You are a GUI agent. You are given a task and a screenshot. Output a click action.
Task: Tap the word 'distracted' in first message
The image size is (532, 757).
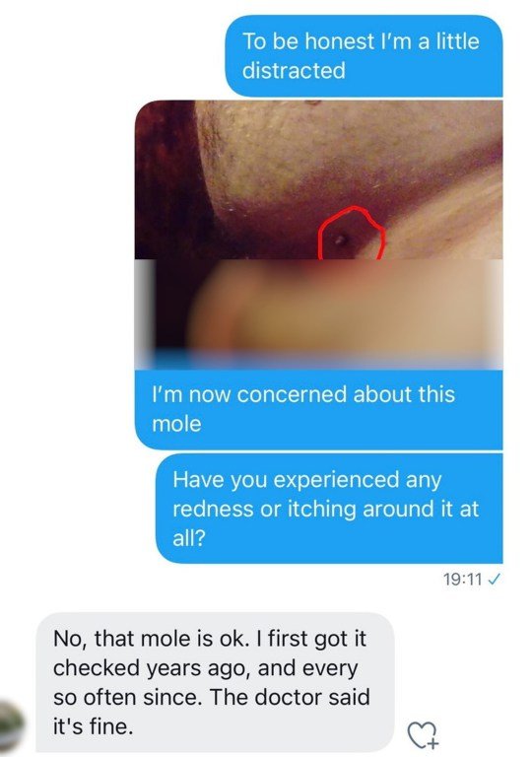(x=294, y=71)
